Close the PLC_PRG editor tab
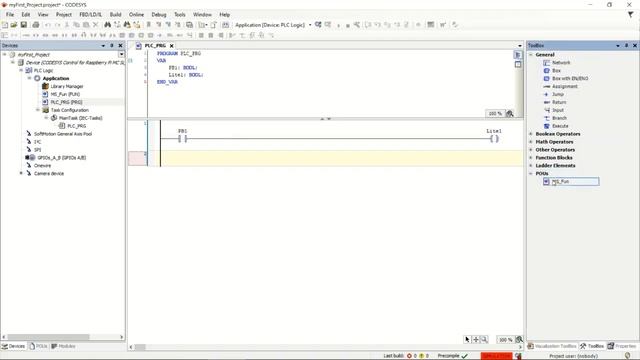640x360 pixels. (172, 46)
